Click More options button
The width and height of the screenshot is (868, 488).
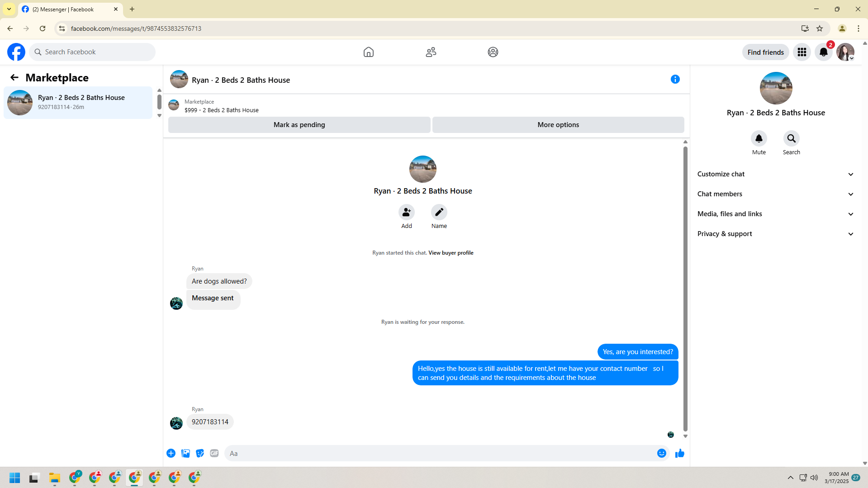[558, 125]
